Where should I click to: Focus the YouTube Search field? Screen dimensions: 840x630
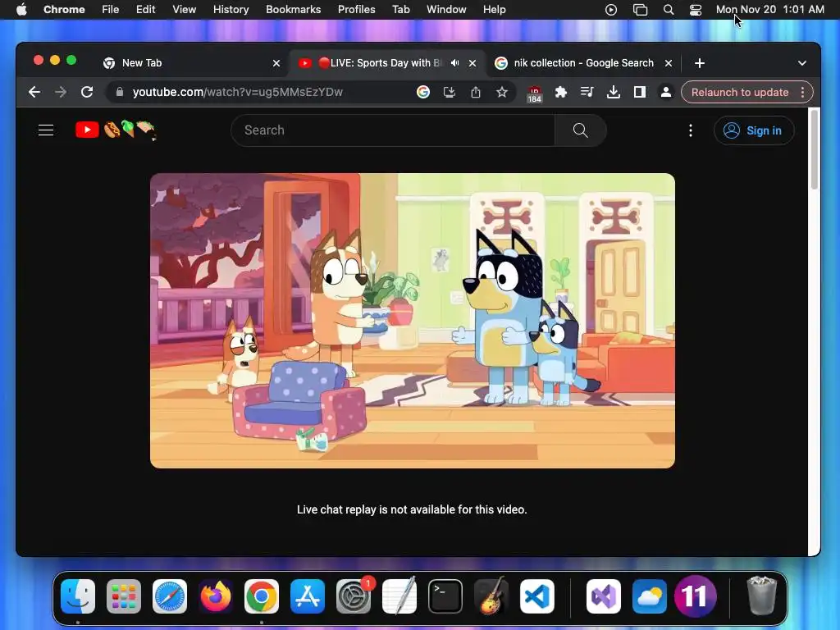pyautogui.click(x=393, y=130)
